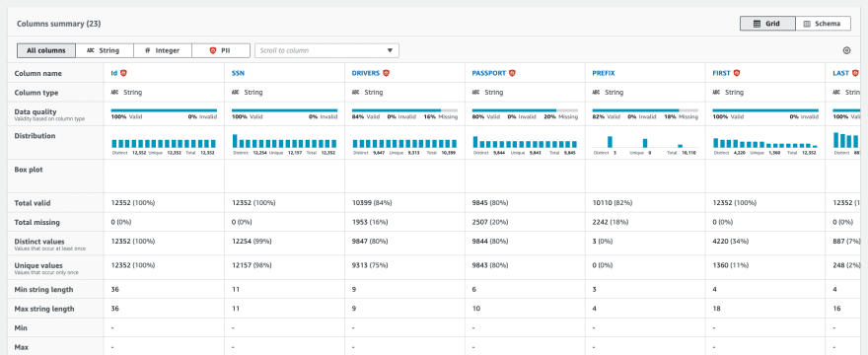The width and height of the screenshot is (868, 355).
Task: Switch to Grid view
Action: 767,24
